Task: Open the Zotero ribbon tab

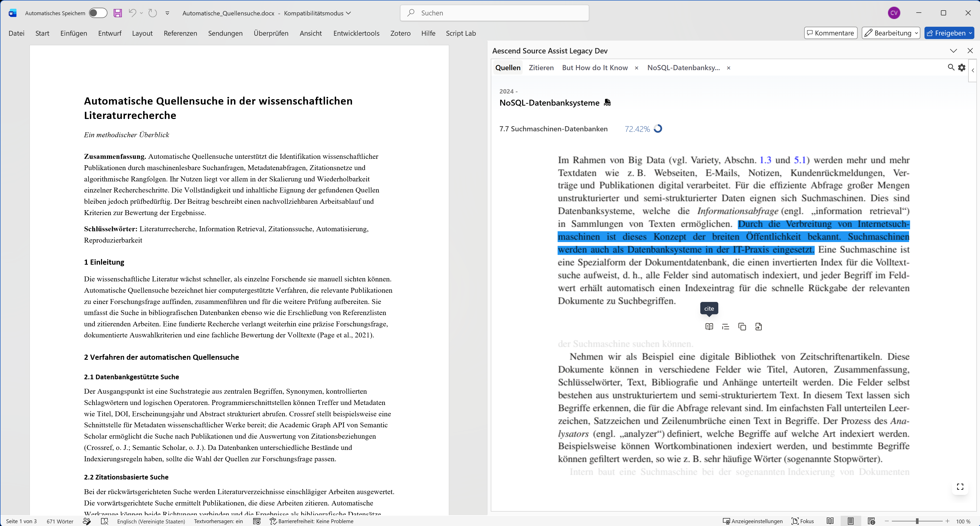Action: (400, 33)
